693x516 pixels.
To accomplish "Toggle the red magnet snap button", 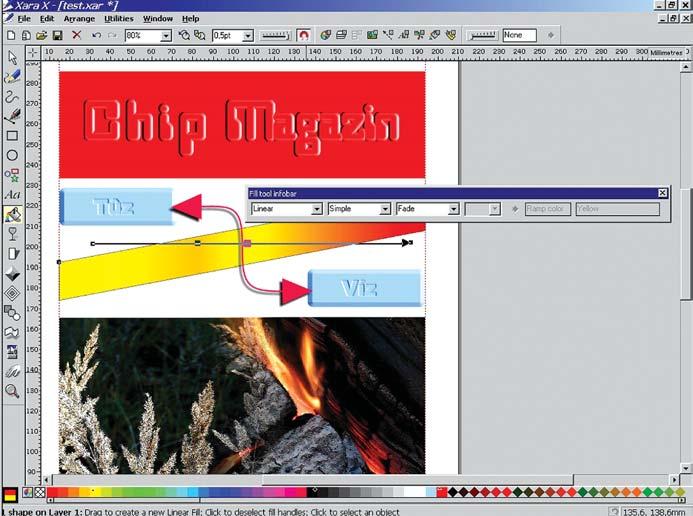I will point(304,35).
